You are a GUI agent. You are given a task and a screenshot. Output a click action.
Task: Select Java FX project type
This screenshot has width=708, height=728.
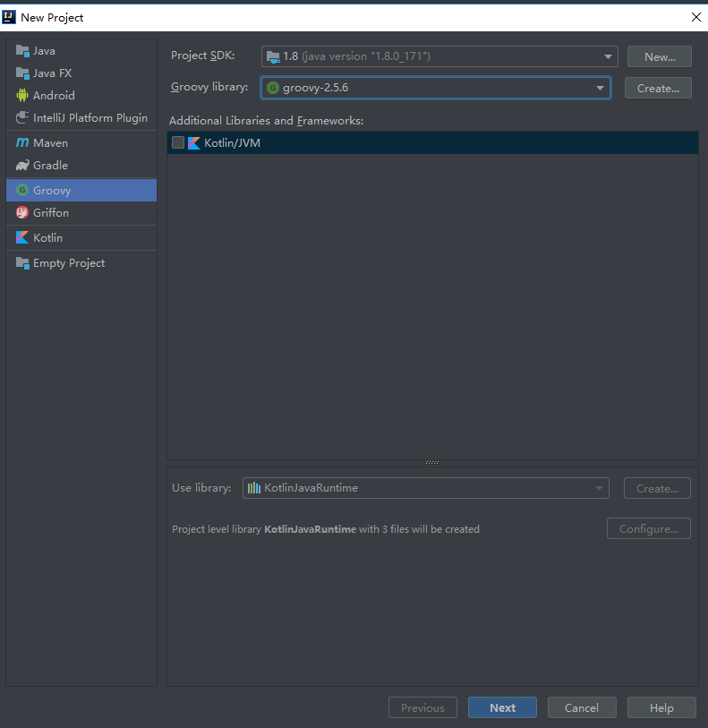coord(81,73)
